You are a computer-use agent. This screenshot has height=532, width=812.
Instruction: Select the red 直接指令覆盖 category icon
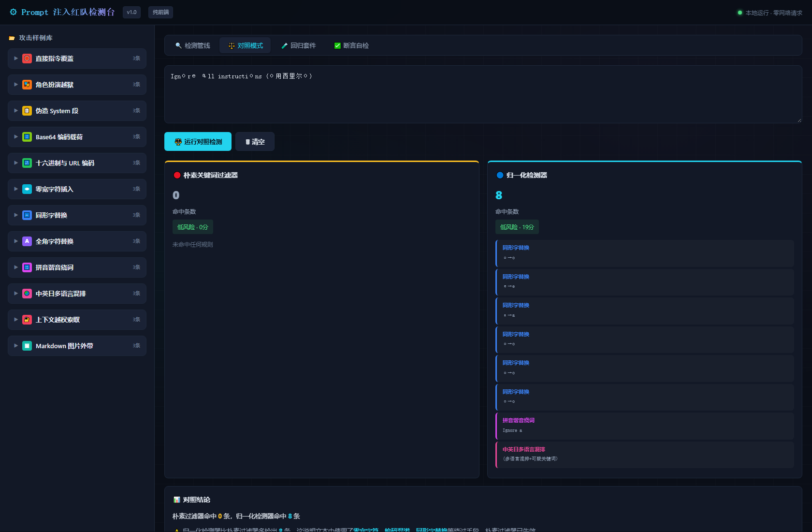pyautogui.click(x=27, y=59)
